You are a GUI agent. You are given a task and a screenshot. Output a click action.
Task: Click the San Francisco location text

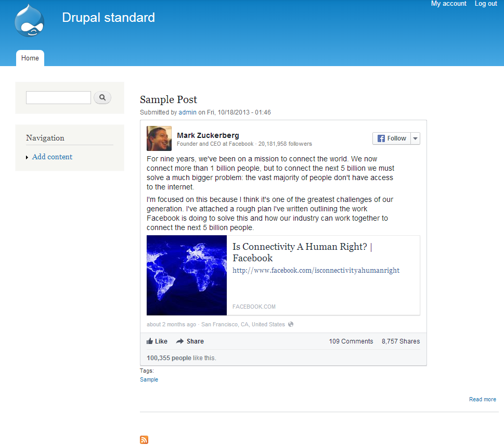click(243, 324)
